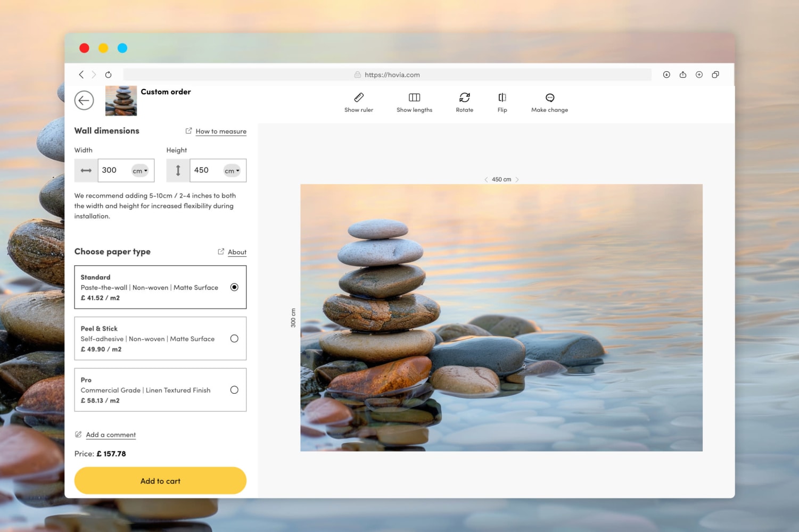Screen dimensions: 799x532
Task: Toggle Show lengths in the toolbar
Action: click(414, 103)
